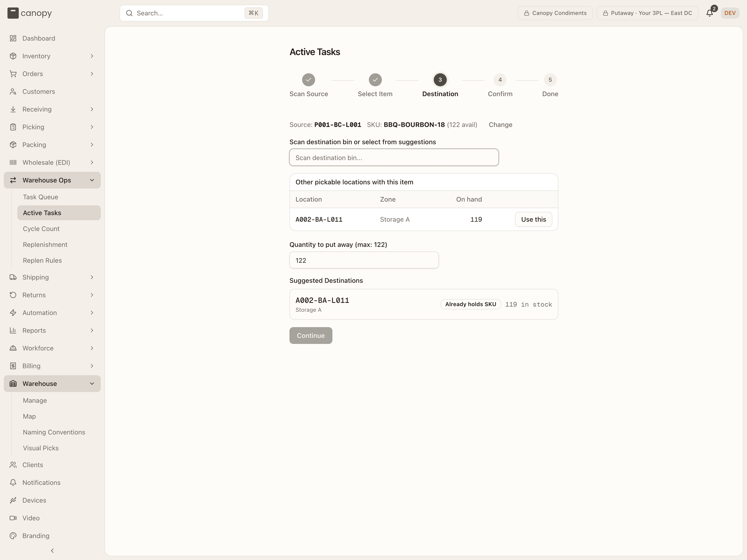Click the quantity to put away field
The height and width of the screenshot is (560, 747).
pyautogui.click(x=364, y=260)
